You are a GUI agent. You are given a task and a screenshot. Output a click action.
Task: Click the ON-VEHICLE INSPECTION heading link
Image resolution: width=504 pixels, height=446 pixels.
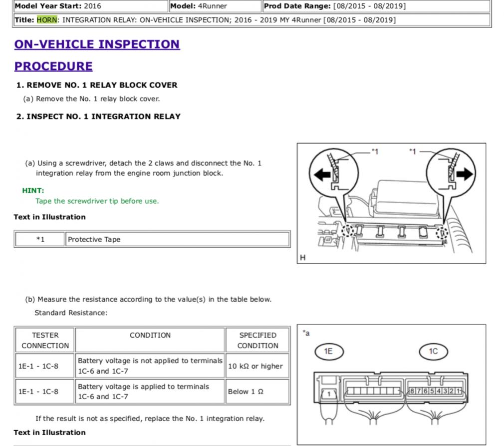coord(97,44)
